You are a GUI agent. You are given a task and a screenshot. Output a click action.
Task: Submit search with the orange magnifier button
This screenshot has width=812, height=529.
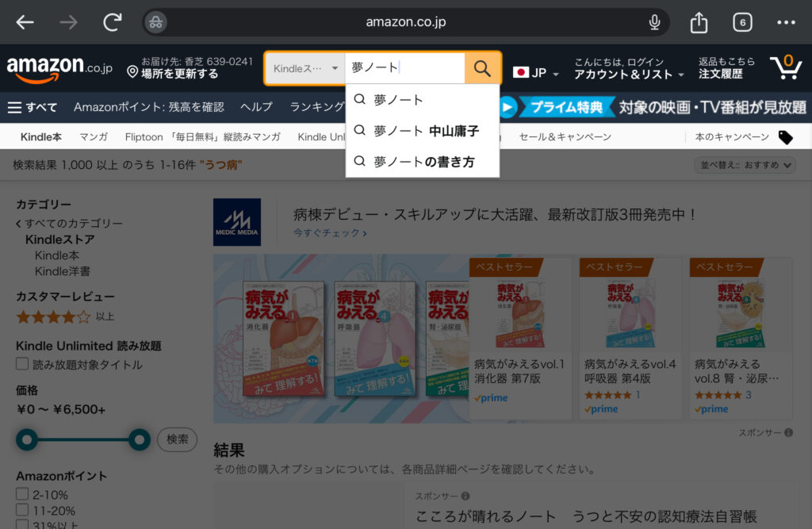482,68
